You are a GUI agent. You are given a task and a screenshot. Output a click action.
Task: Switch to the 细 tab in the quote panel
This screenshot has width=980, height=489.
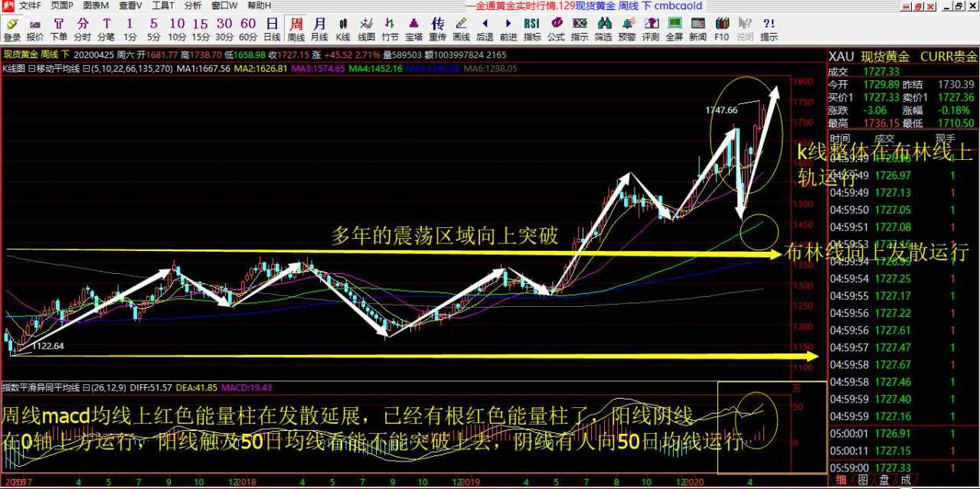coord(841,481)
